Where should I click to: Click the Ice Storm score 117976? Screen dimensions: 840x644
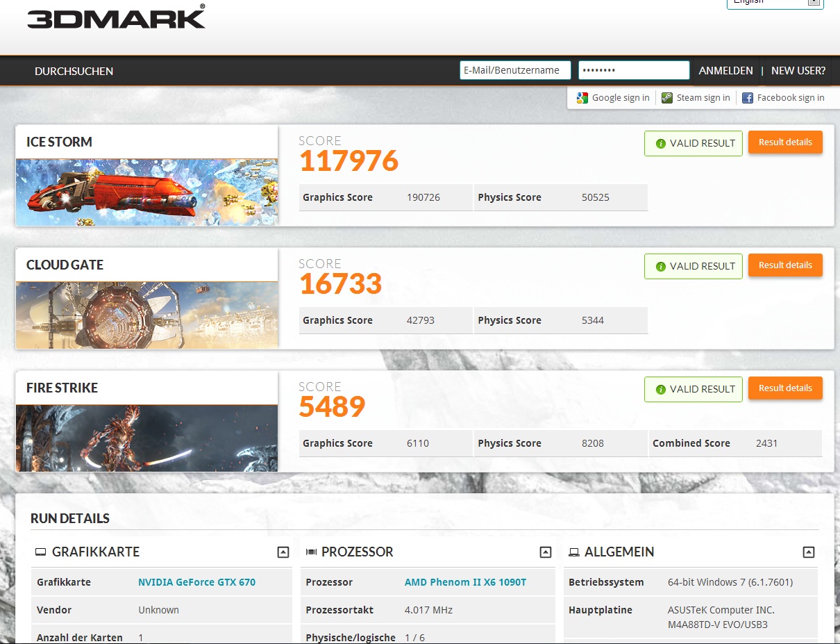348,161
